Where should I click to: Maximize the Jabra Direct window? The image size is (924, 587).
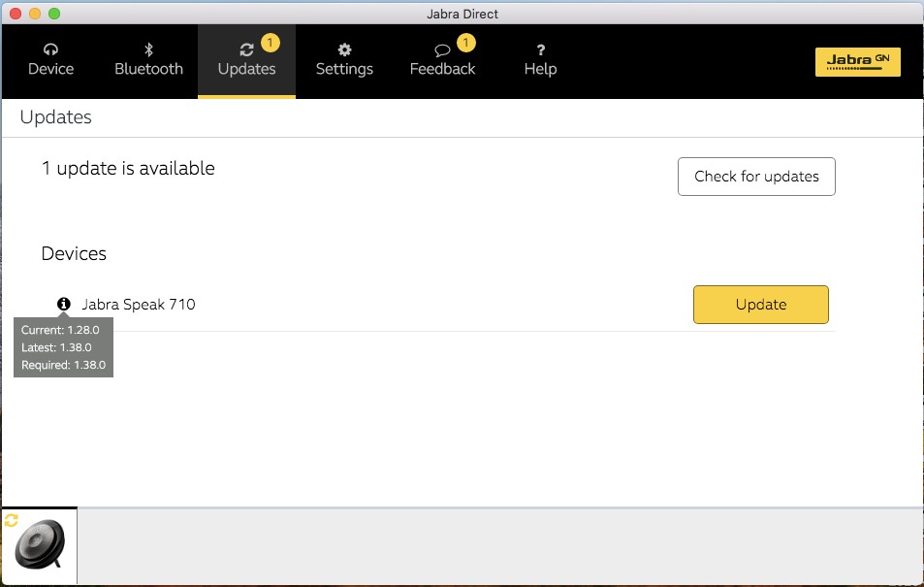click(x=54, y=14)
